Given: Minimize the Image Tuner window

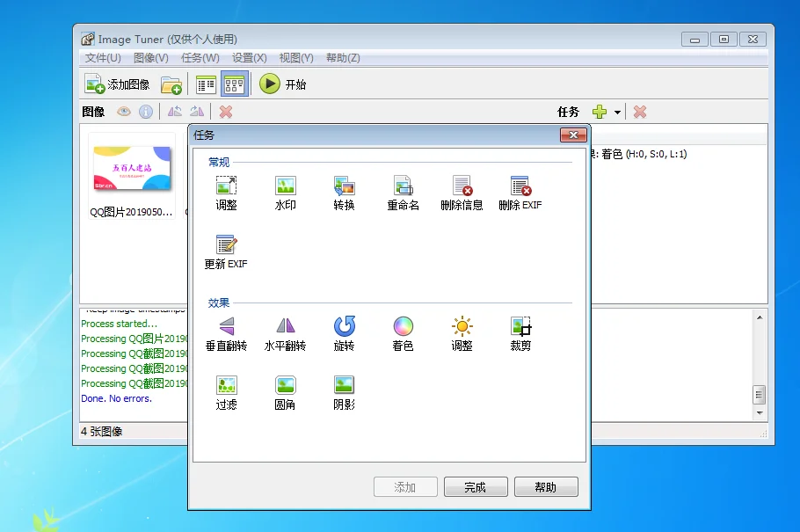Looking at the screenshot, I should click(695, 40).
